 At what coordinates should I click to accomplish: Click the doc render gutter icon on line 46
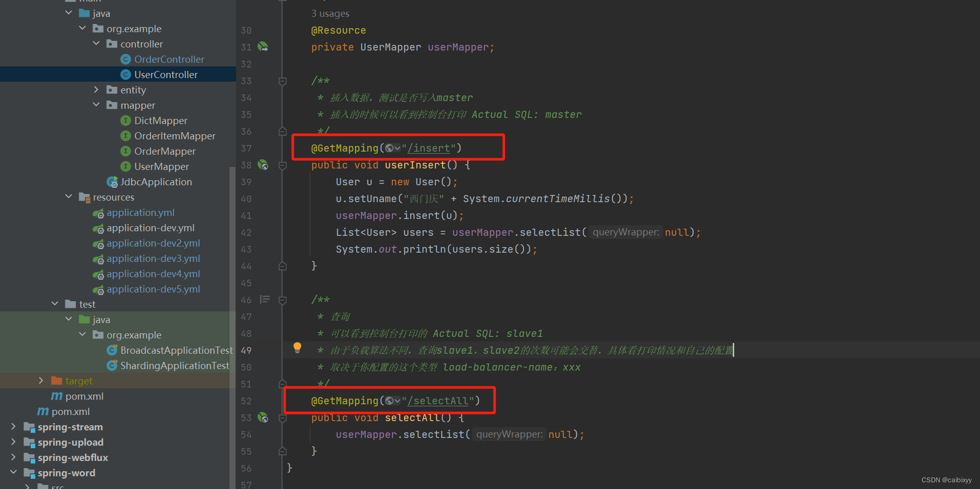(265, 299)
